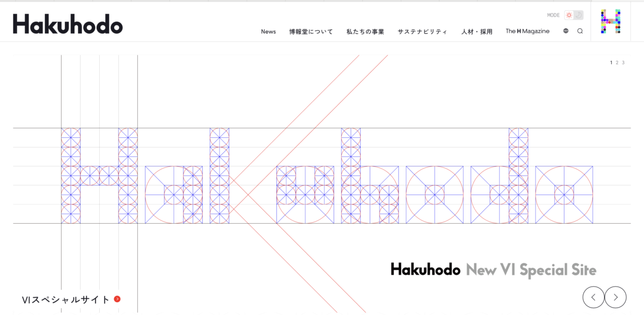Click red arrow beside VIスペシャルサイト
644x315 pixels.
[x=117, y=299]
